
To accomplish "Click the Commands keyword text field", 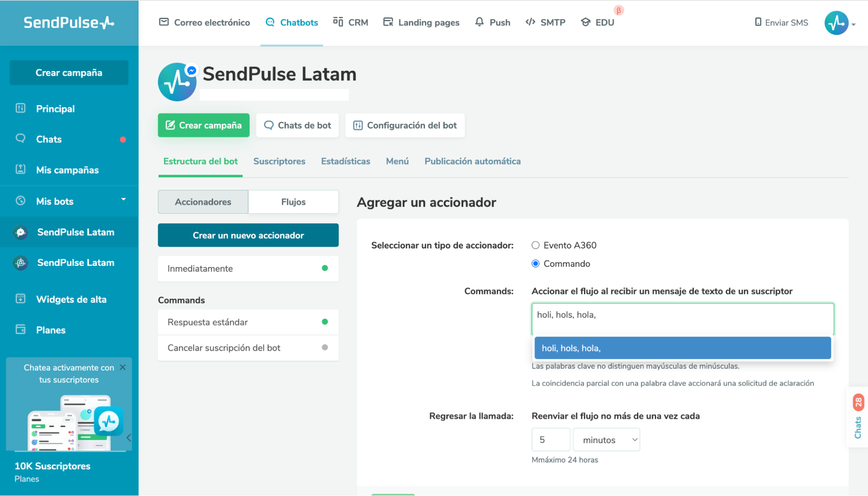I will [x=683, y=319].
